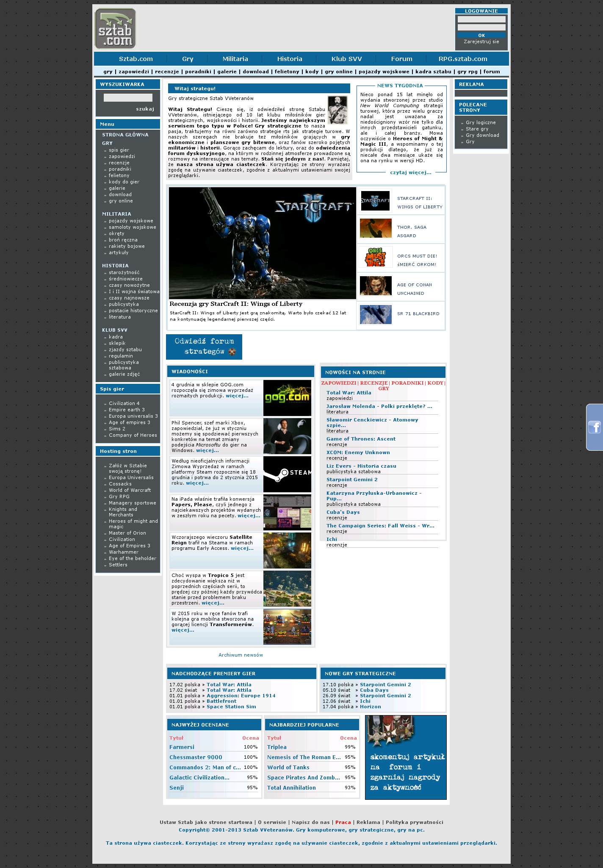The height and width of the screenshot is (868, 603).
Task: Focus the search input field
Action: 128,98
